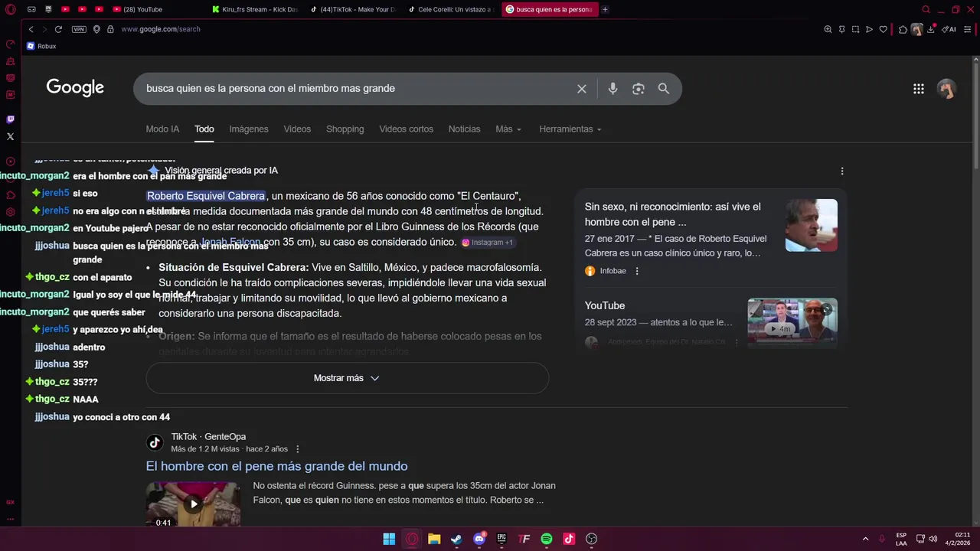This screenshot has width=980, height=551.
Task: Select the Videos cortos search tab
Action: tap(407, 129)
